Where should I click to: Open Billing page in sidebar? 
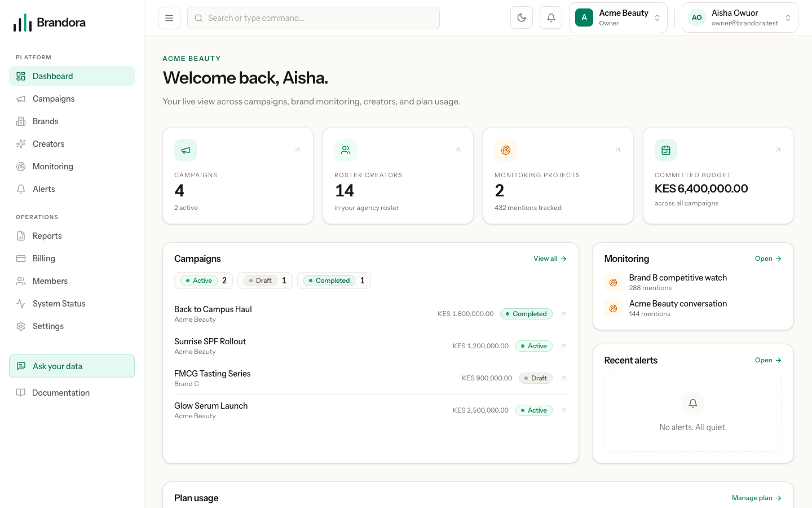(72, 259)
